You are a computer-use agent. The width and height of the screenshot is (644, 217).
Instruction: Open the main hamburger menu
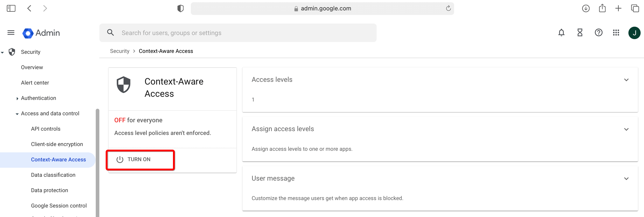tap(11, 33)
